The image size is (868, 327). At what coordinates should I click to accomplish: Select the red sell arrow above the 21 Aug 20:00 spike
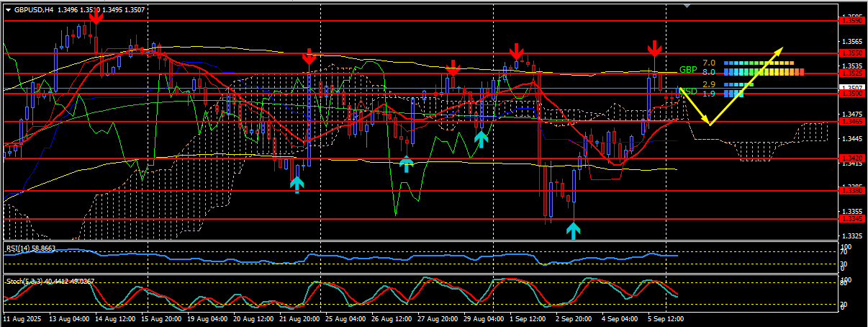click(308, 58)
